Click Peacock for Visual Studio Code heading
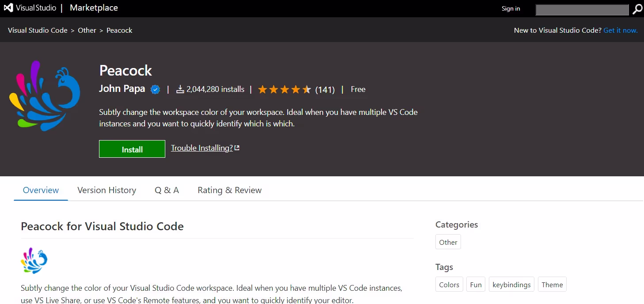The image size is (644, 304). [102, 227]
